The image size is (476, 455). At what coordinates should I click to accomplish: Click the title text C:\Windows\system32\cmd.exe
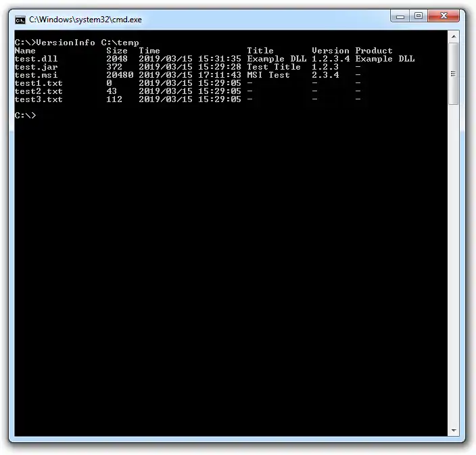tap(85, 20)
